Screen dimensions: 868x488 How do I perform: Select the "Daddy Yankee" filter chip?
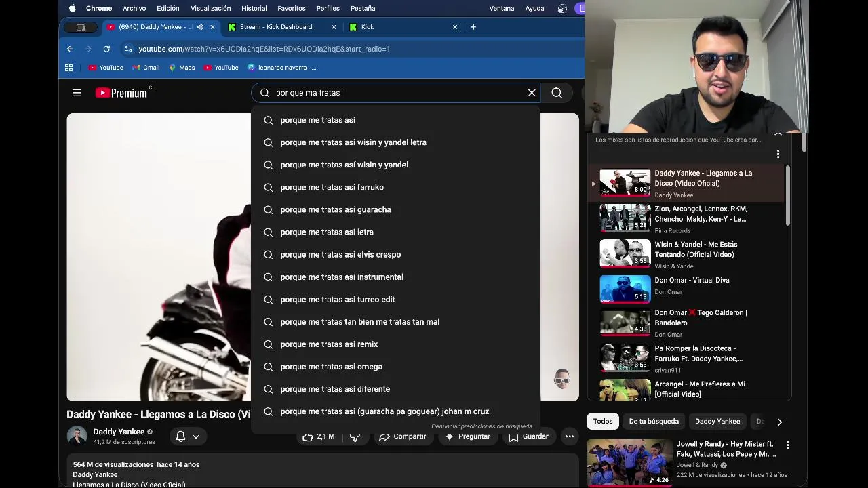click(717, 422)
